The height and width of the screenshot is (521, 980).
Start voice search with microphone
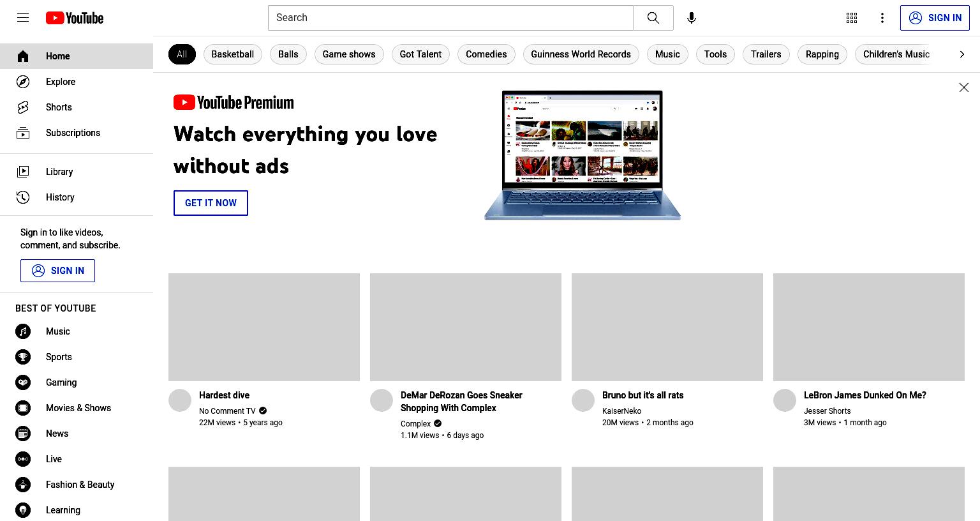click(692, 18)
